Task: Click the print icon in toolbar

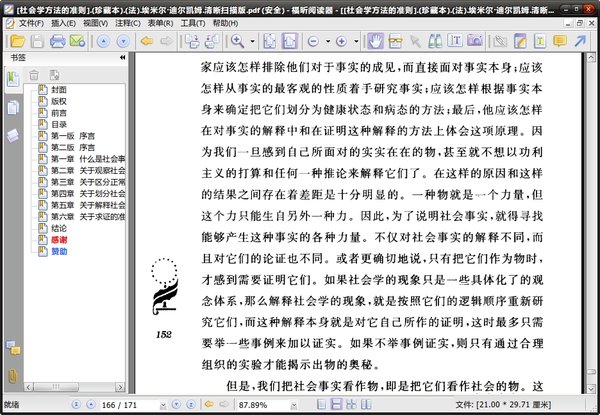Action: click(x=57, y=41)
